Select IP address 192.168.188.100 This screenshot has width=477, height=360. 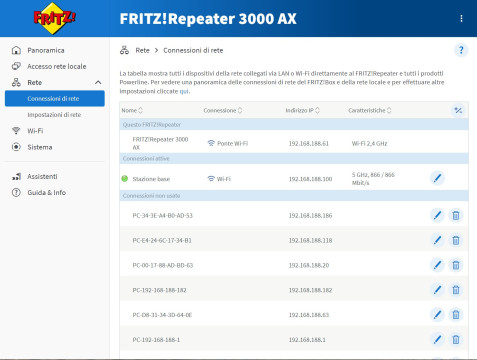310,179
